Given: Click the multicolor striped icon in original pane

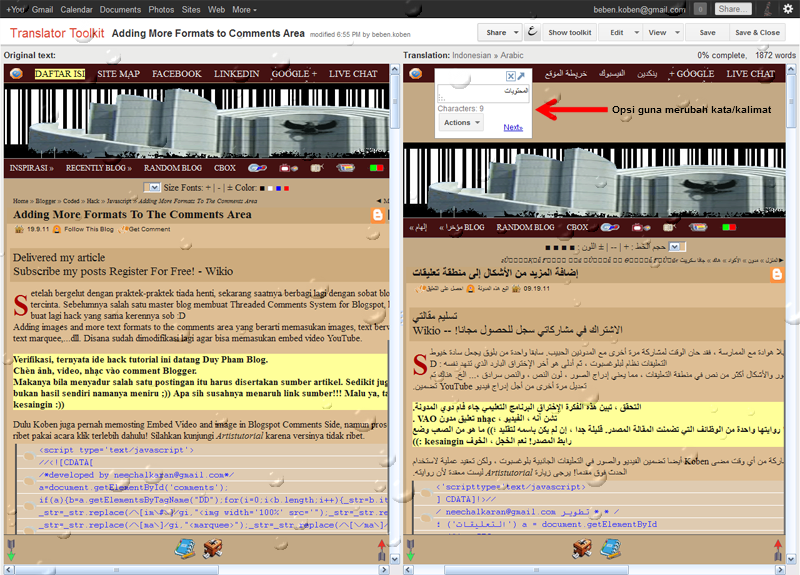Looking at the screenshot, I should tap(345, 168).
